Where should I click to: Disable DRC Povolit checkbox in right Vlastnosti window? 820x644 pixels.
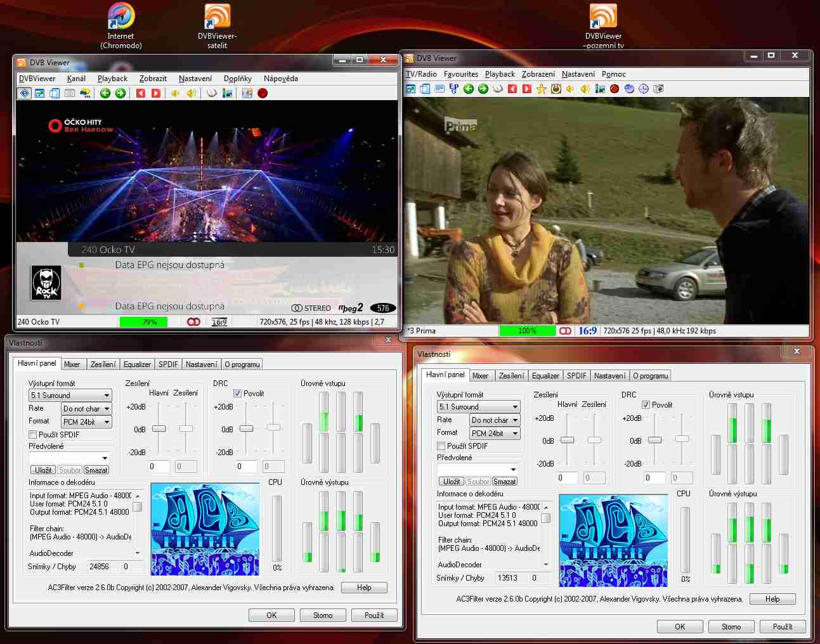pyautogui.click(x=646, y=405)
